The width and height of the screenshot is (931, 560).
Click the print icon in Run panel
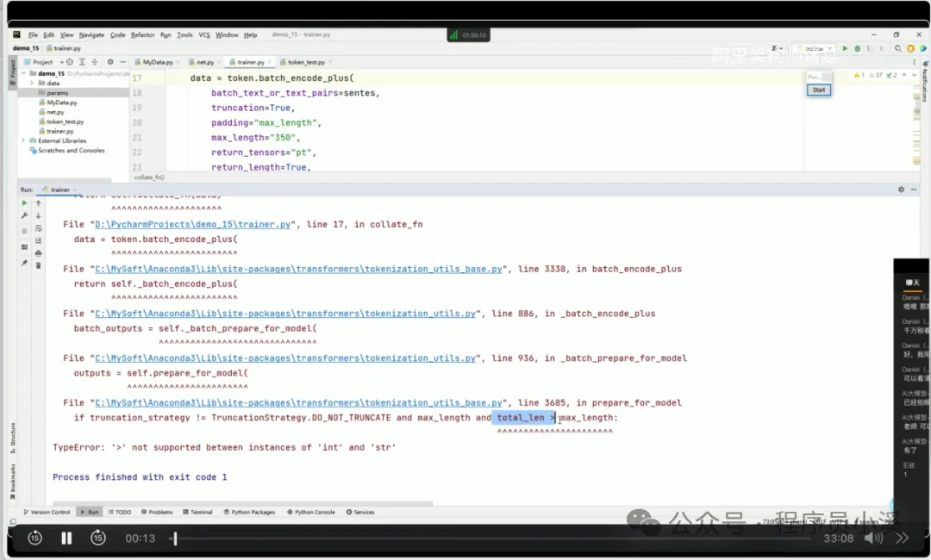point(39,253)
